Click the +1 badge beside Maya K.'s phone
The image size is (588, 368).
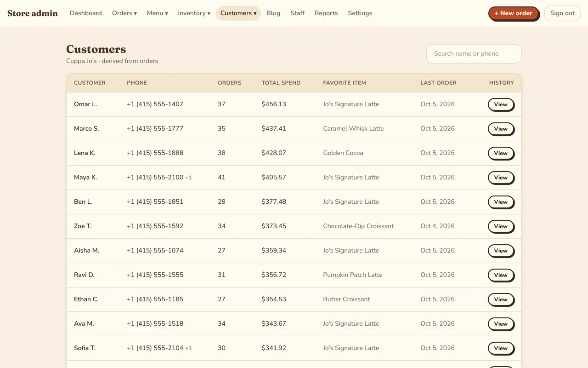point(188,178)
